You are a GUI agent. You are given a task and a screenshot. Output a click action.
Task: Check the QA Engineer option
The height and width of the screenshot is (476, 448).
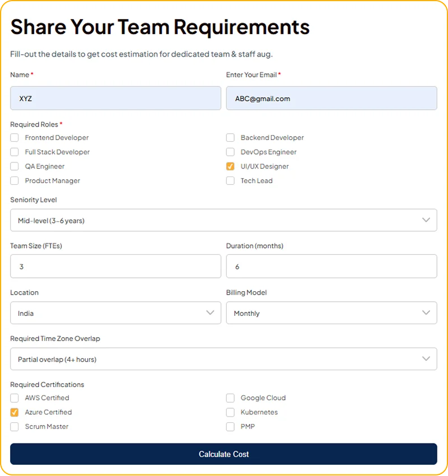[x=15, y=166]
